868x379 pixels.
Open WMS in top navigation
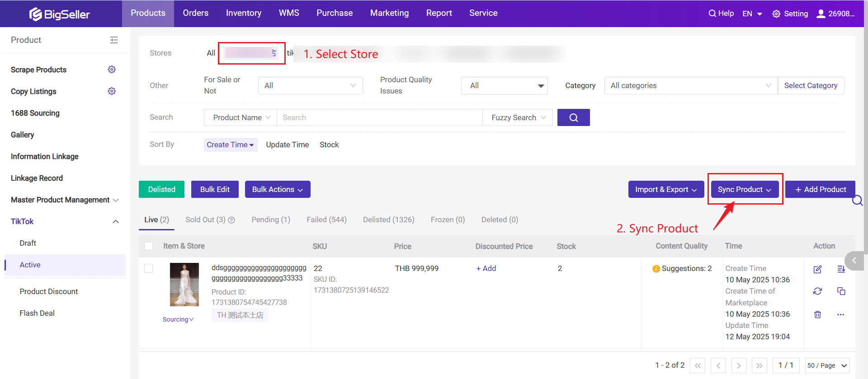[289, 13]
